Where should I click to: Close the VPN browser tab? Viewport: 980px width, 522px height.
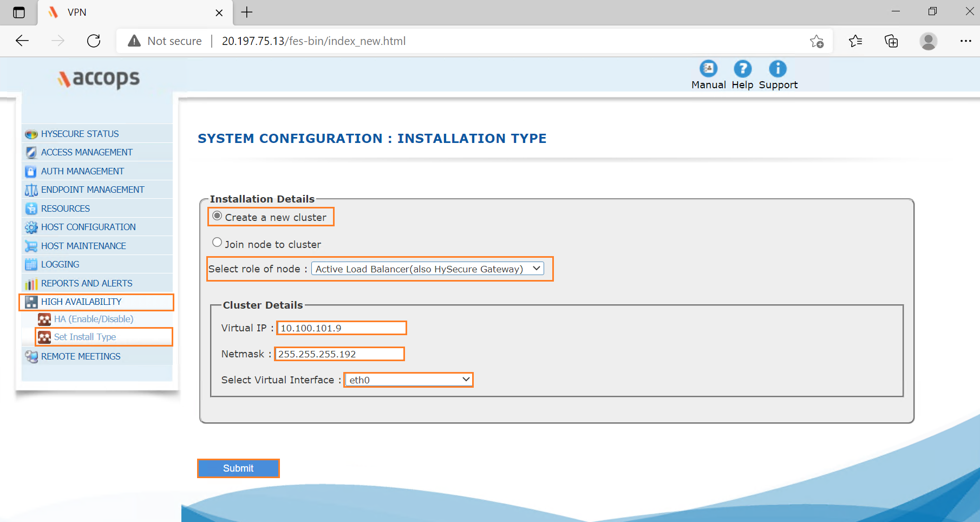[x=219, y=12]
